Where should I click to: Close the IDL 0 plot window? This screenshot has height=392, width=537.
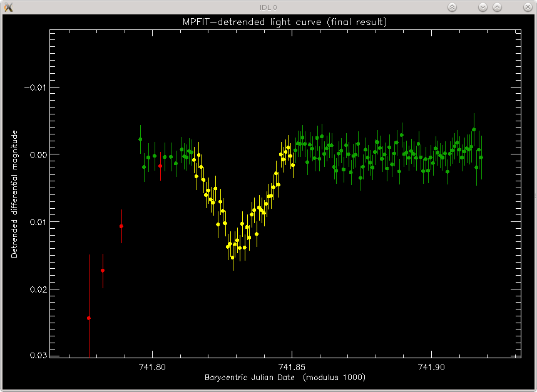coord(528,7)
